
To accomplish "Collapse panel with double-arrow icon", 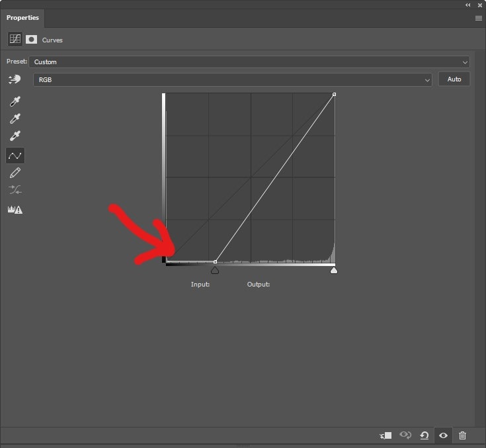I will 468,5.
